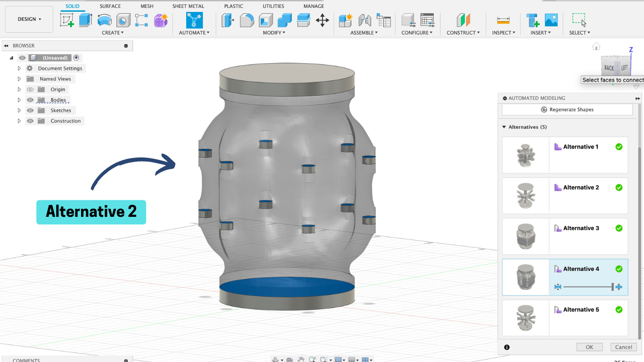This screenshot has width=644, height=362.
Task: Confirm with the OK button
Action: (x=589, y=347)
